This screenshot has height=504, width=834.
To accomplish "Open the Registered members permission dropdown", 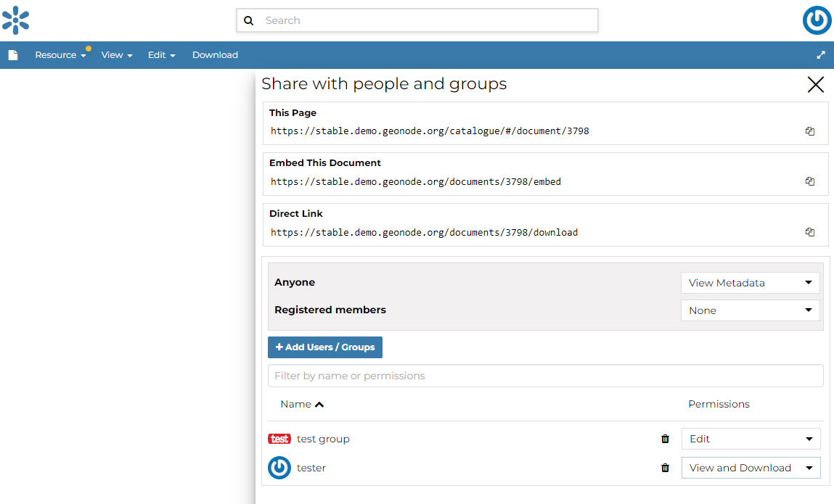I will [x=750, y=310].
